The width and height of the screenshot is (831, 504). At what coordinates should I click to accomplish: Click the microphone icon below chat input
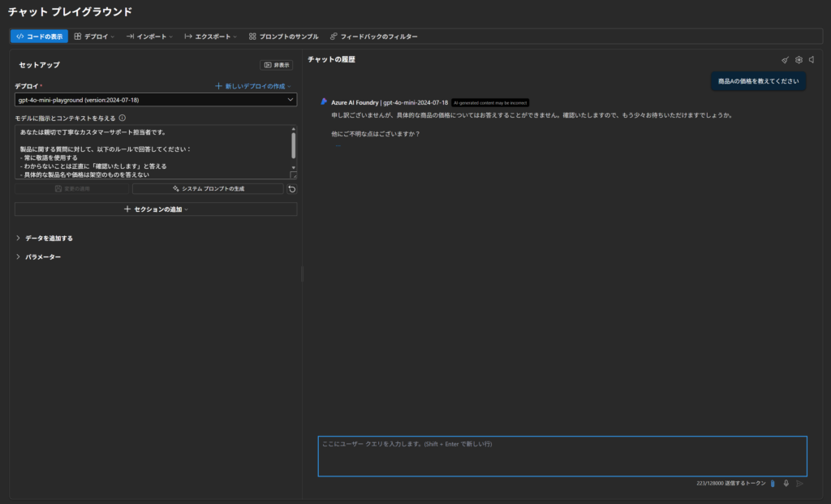[786, 483]
